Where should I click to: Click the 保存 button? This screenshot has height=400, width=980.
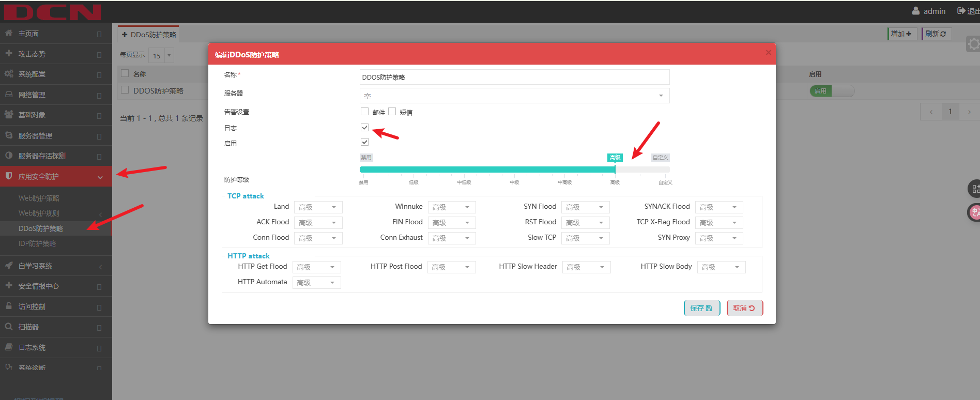pos(701,308)
